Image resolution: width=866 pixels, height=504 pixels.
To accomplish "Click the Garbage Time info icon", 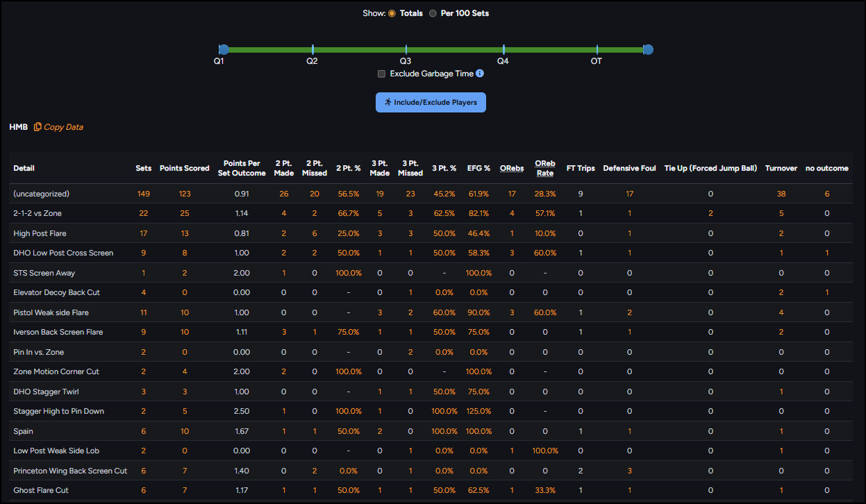I will (480, 74).
